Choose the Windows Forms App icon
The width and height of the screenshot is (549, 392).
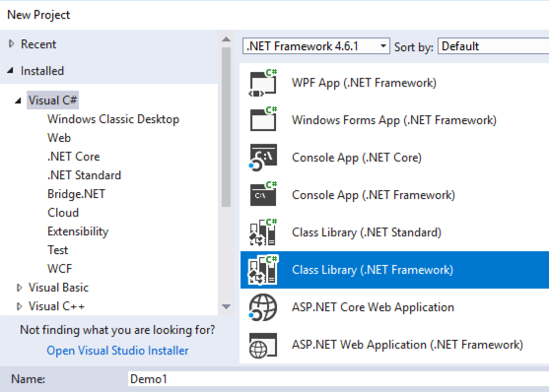coord(263,120)
